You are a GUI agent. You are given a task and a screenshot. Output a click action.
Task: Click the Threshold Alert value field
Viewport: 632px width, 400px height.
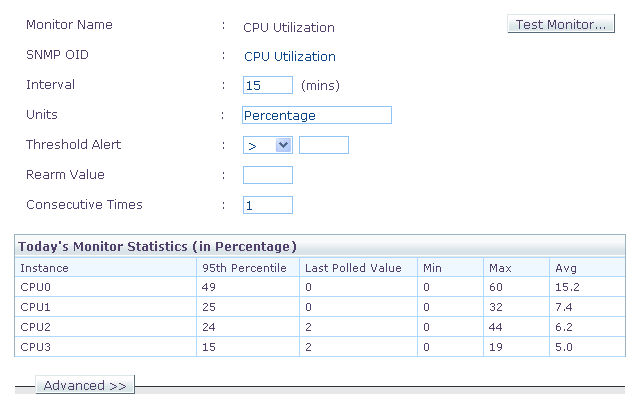324,145
